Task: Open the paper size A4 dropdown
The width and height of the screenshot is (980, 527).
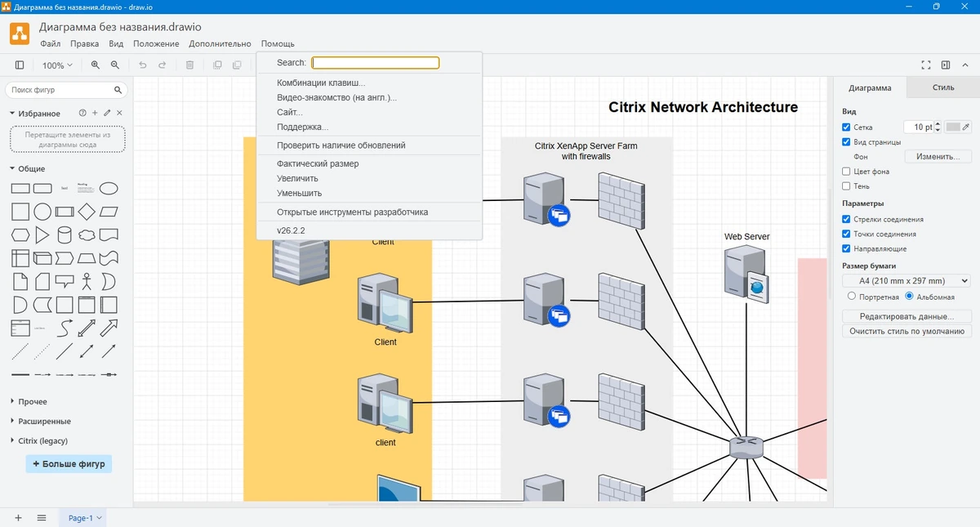Action: (906, 281)
